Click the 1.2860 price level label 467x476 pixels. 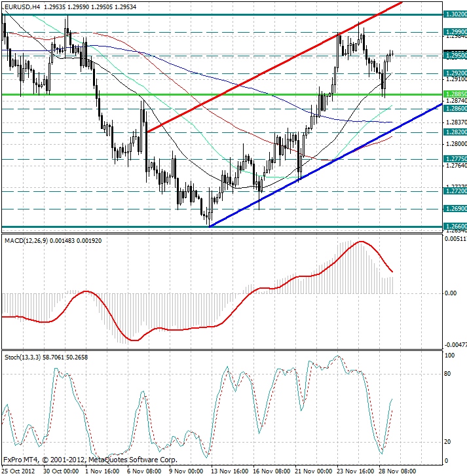coord(455,109)
